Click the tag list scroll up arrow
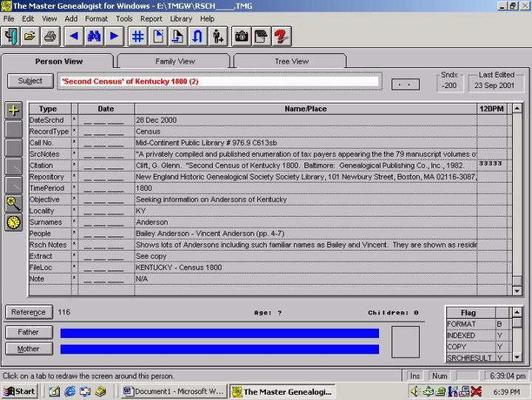532x400 pixels. (516, 109)
